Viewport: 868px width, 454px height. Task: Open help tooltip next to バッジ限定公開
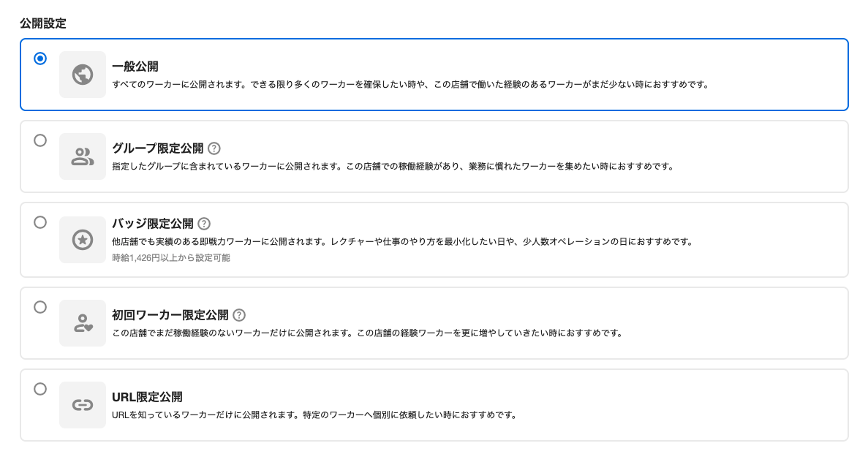click(x=204, y=224)
